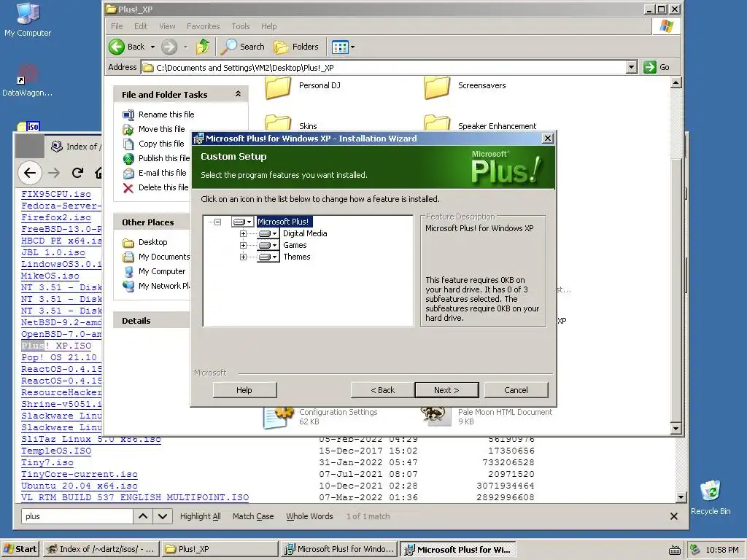The image size is (747, 560).
Task: Open the Help menu in Explorer
Action: tap(268, 26)
